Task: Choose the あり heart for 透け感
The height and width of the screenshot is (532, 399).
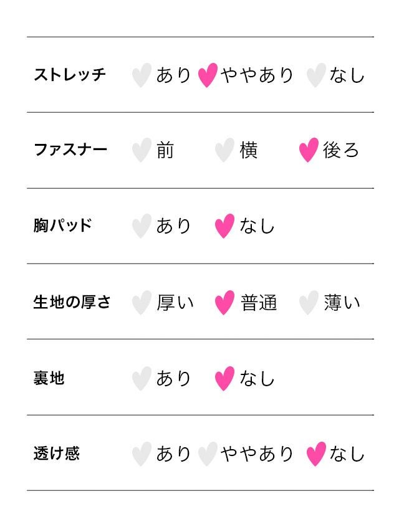Action: pyautogui.click(x=142, y=454)
